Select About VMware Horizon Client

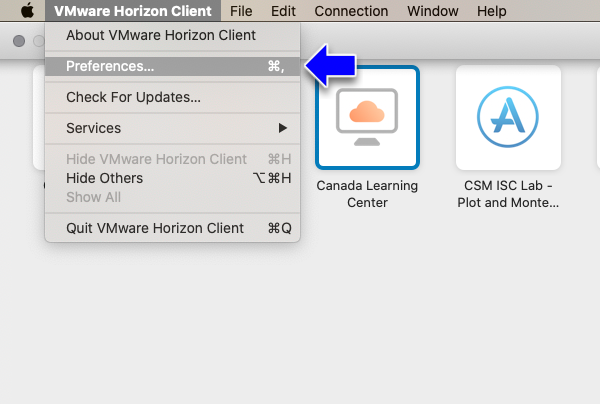coord(173,35)
